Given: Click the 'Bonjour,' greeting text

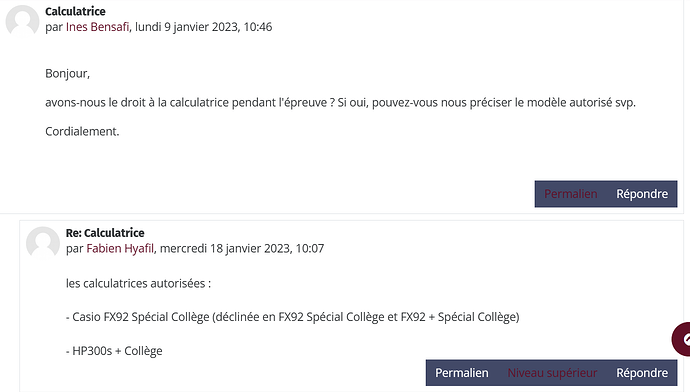Looking at the screenshot, I should (67, 73).
